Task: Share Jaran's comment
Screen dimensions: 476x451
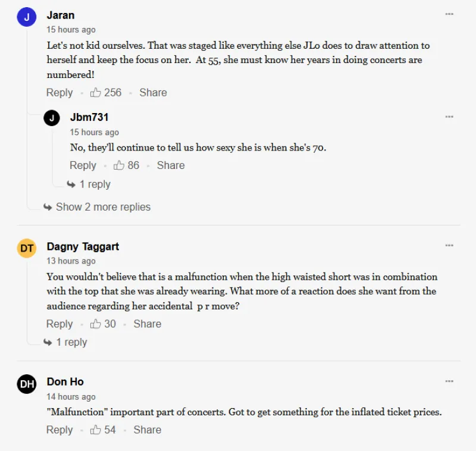Action: click(x=153, y=93)
